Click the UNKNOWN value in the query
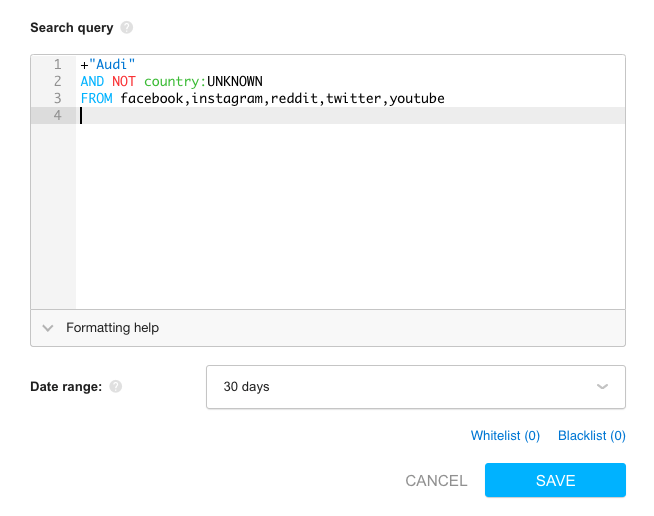Image resolution: width=654 pixels, height=516 pixels. pyautogui.click(x=235, y=81)
